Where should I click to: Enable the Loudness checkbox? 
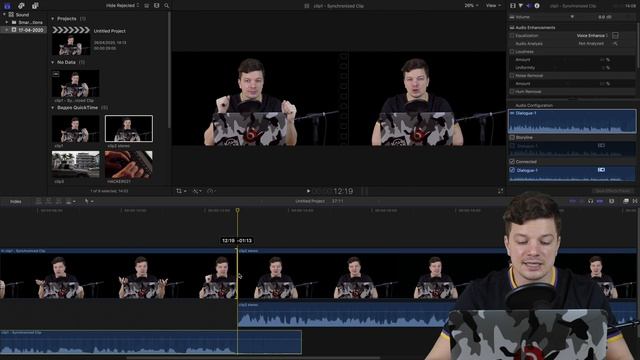point(512,52)
